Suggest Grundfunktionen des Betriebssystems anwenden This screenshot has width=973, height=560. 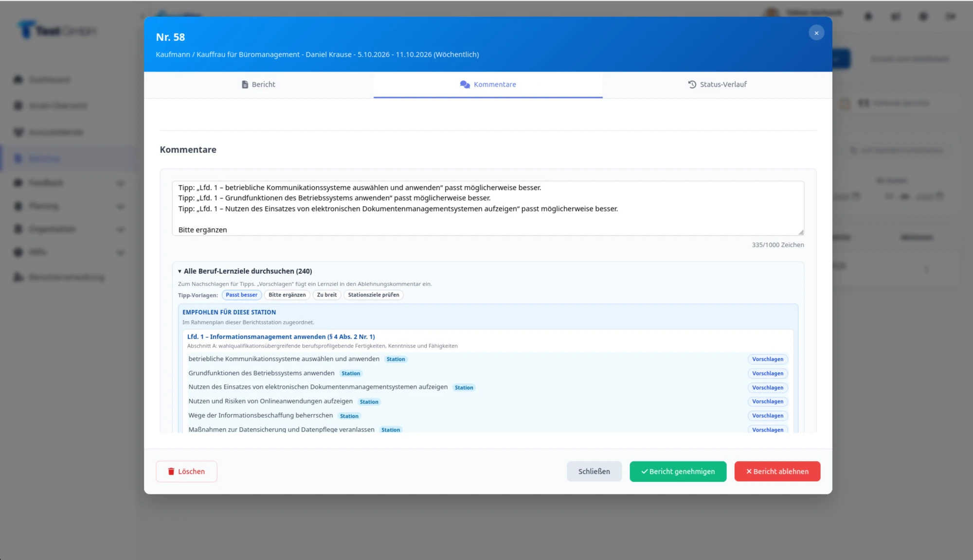tap(768, 373)
